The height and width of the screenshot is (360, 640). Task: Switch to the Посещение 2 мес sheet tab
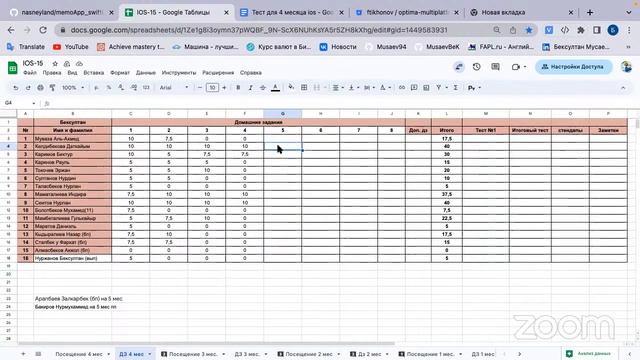309,354
